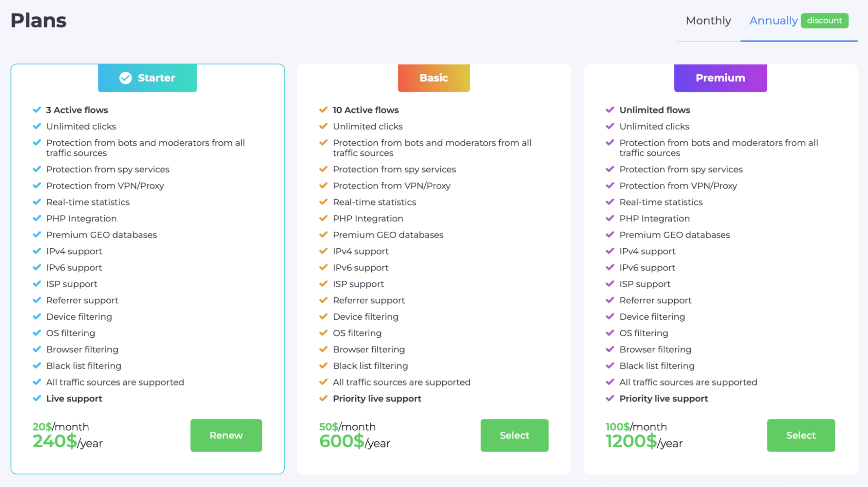Click orange checkmark beside 10 Active flows

tap(323, 110)
